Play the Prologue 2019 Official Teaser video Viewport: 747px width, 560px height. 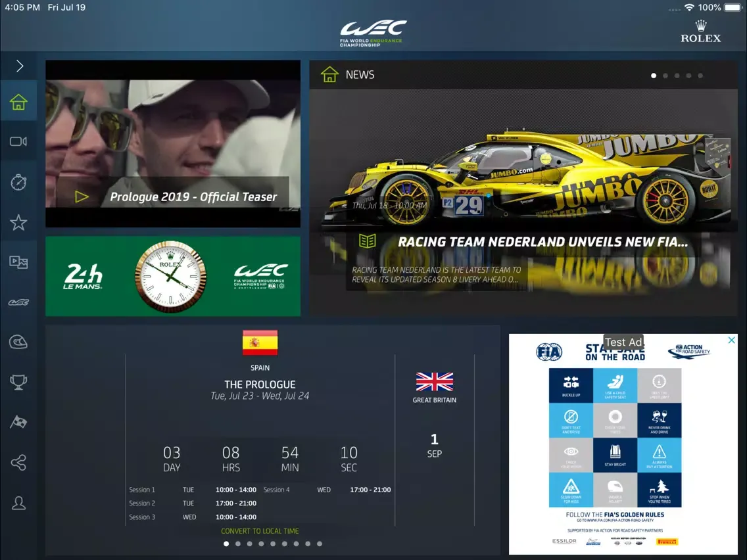click(x=82, y=197)
